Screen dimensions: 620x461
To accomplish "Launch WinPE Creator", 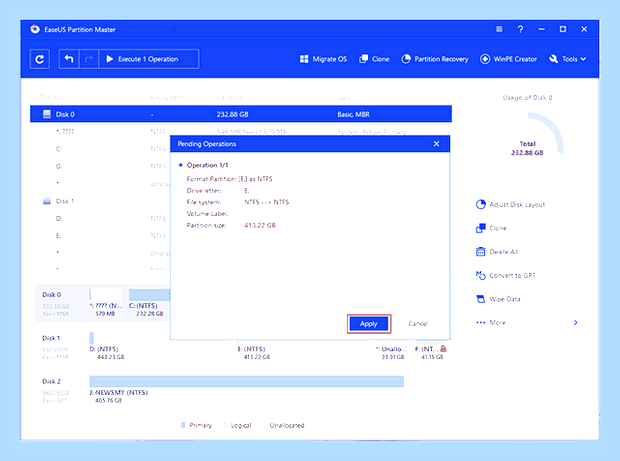I will click(x=508, y=59).
